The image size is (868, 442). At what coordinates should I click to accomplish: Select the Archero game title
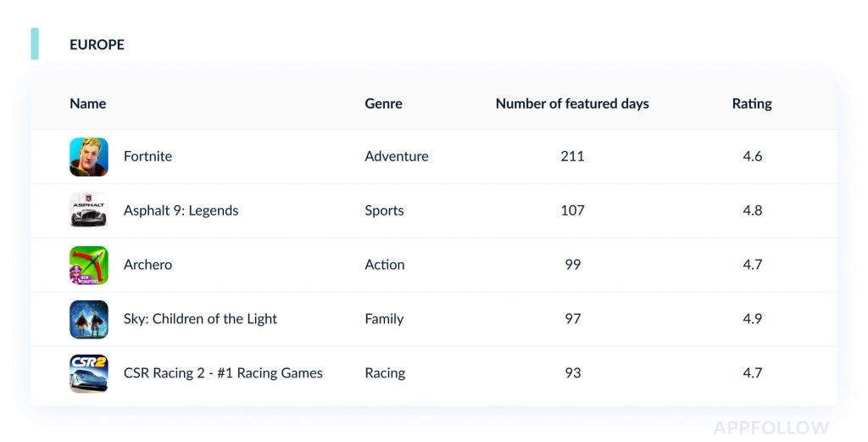point(147,265)
